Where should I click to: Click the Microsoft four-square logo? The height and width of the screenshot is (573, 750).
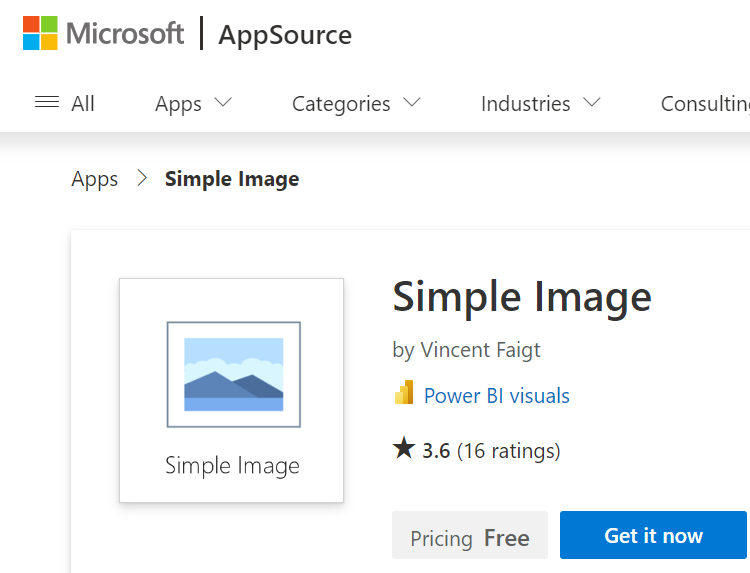coord(40,33)
